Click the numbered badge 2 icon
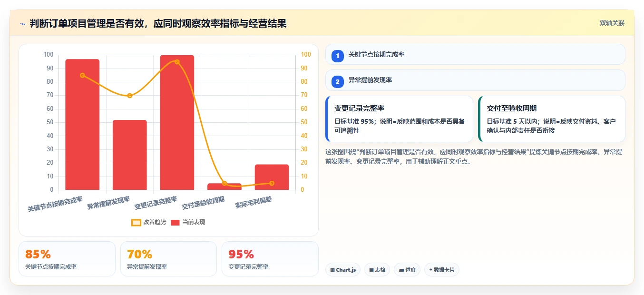Screen dimensions: 644x295 [338, 82]
